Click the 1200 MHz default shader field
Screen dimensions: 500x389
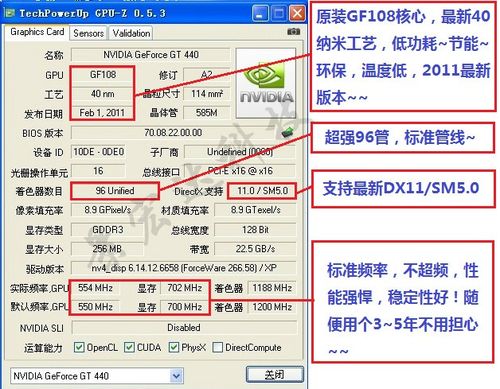pyautogui.click(x=272, y=307)
